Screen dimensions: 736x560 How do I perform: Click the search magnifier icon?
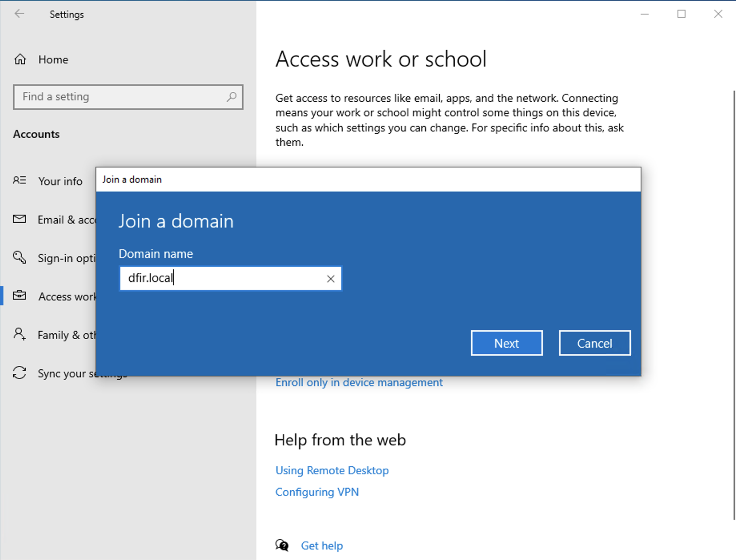tap(231, 97)
